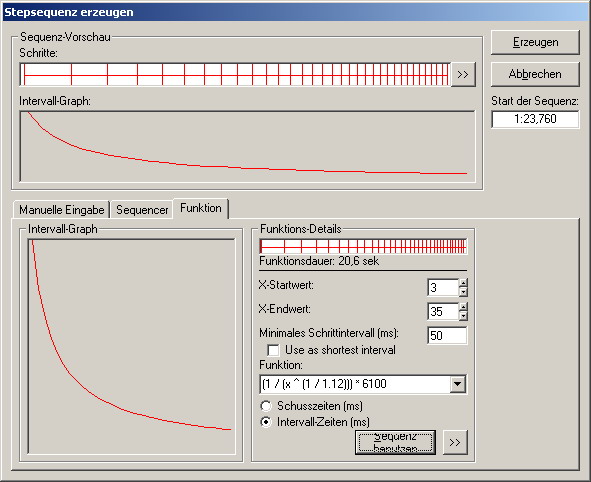The image size is (591, 482).
Task: Click the >> button next to Sequenz benutzen
Action: tap(455, 442)
